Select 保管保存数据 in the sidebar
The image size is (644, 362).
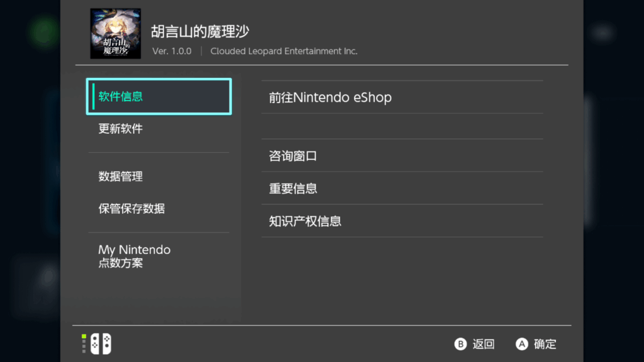tap(159, 209)
